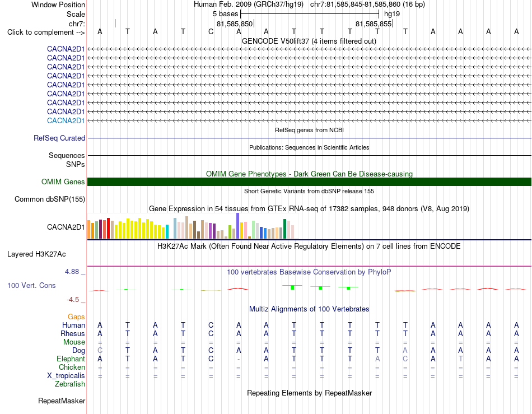Click the 'Window Position' track label
The width and height of the screenshot is (532, 414).
click(x=58, y=4)
